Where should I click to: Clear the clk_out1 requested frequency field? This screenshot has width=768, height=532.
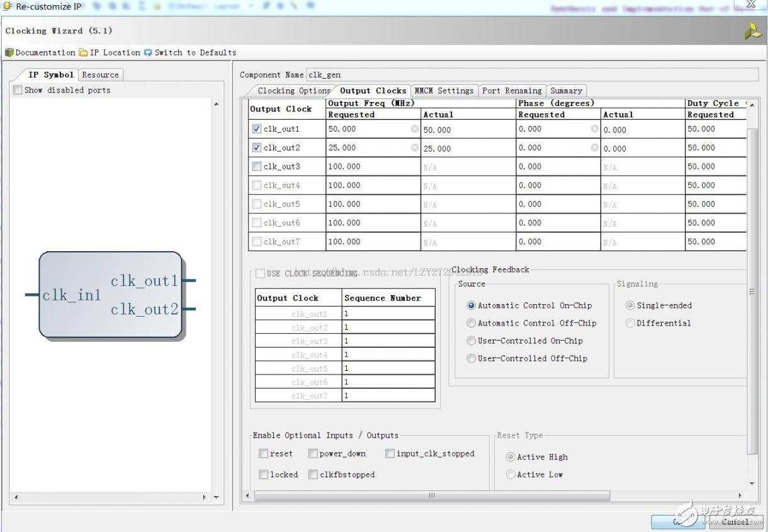(415, 129)
